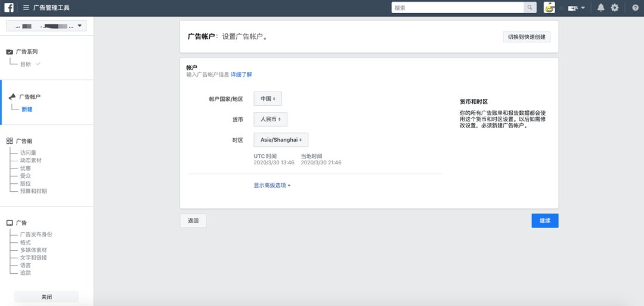Select 新建 under 广告帐户

(27, 109)
